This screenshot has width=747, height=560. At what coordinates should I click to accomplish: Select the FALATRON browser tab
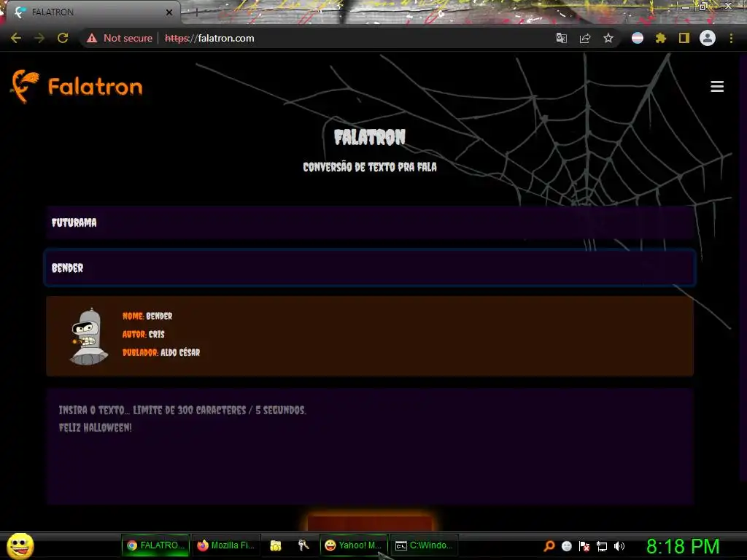92,12
